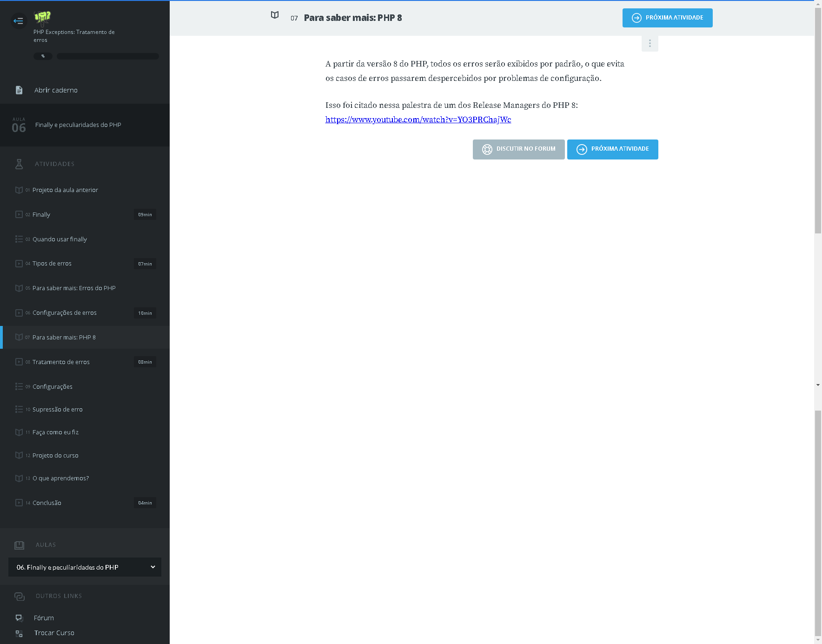Click the Trocar Curso icon

pyautogui.click(x=19, y=633)
